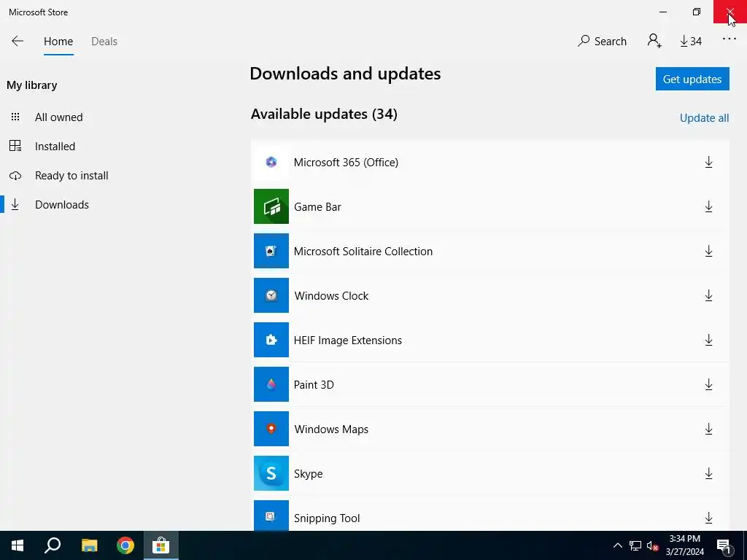Click the Installed apps icon
Screen dimensions: 747x560
(x=15, y=146)
